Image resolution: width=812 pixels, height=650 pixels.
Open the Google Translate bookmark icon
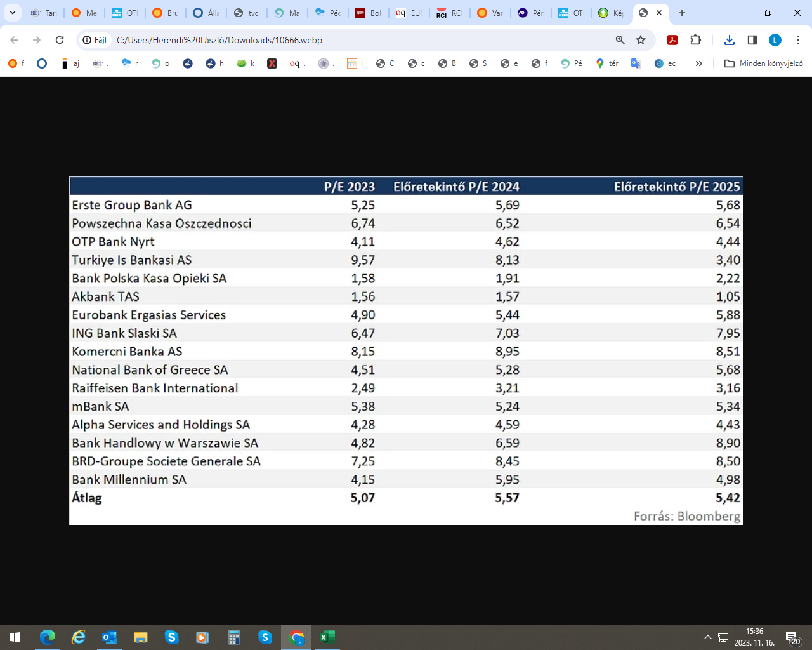pyautogui.click(x=636, y=63)
